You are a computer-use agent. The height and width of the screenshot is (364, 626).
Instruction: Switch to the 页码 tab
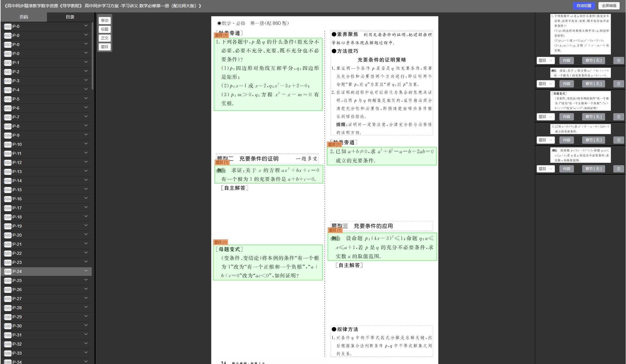(24, 17)
